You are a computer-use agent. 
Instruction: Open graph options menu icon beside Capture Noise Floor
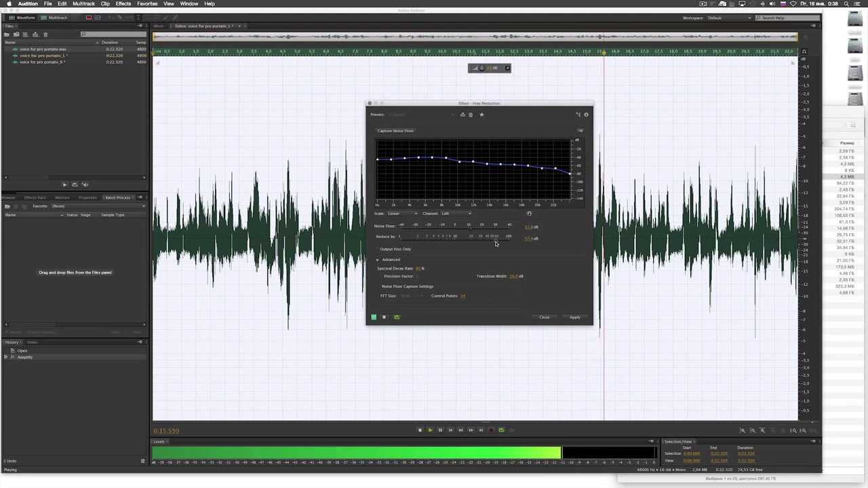coord(580,131)
